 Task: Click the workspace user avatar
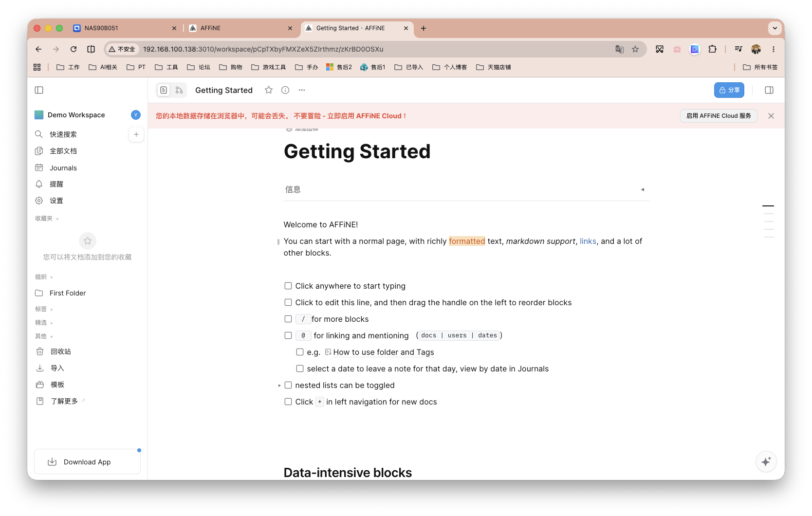(136, 115)
